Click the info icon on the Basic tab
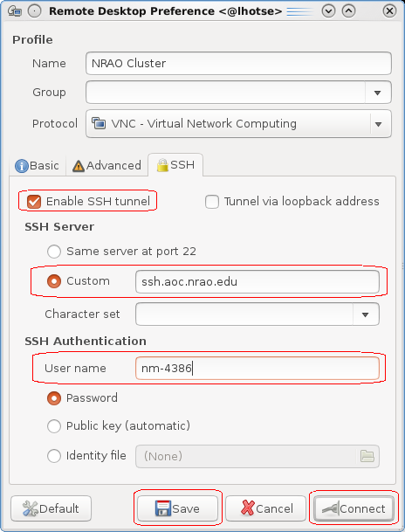405x532 pixels. (21, 166)
